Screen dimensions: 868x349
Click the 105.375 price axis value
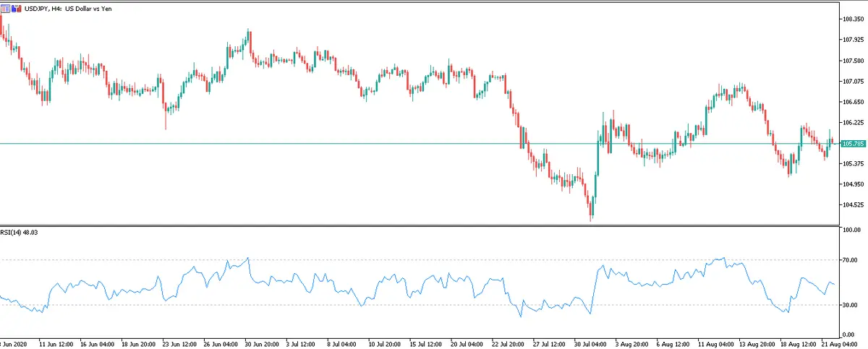tap(854, 164)
